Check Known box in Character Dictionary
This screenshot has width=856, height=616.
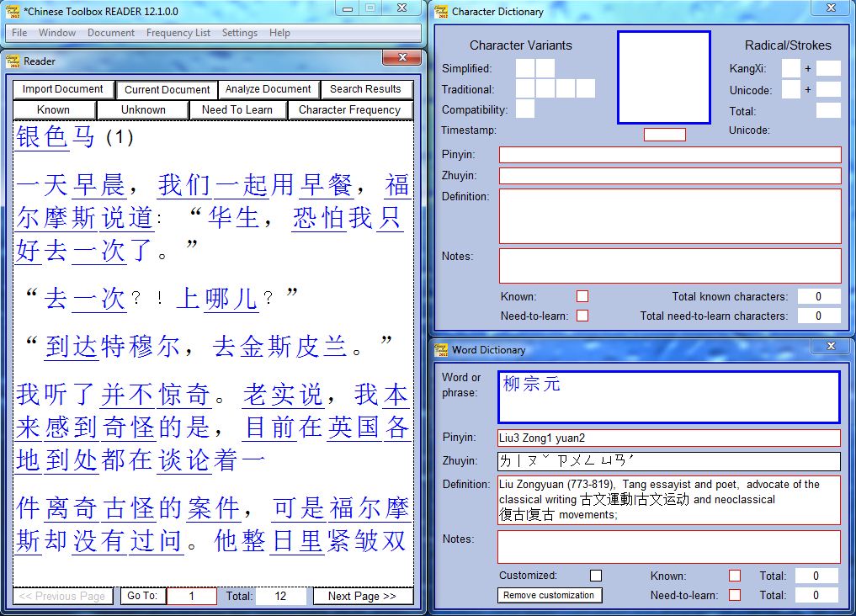tap(582, 296)
